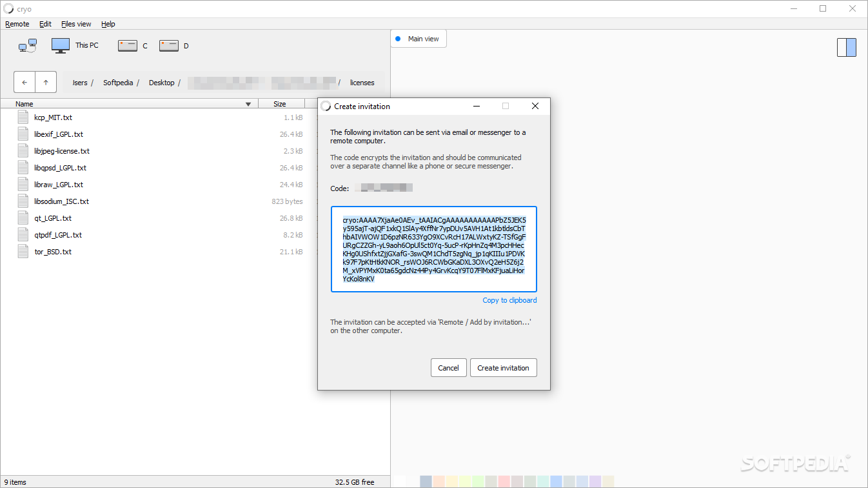The image size is (868, 488).
Task: Select the tor_BSD.txt file name
Action: (x=53, y=252)
